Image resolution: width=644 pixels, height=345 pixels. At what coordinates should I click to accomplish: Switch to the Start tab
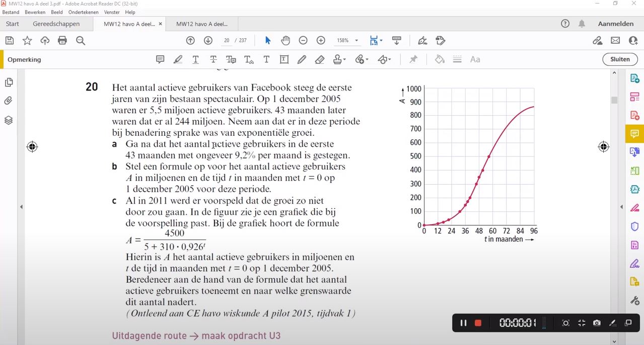point(13,24)
